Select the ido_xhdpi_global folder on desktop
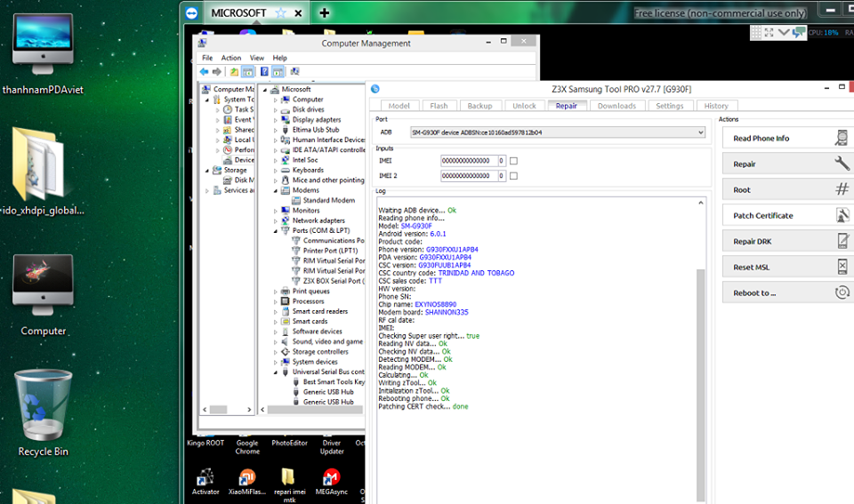Screen dimensions: 854x504 (42, 171)
